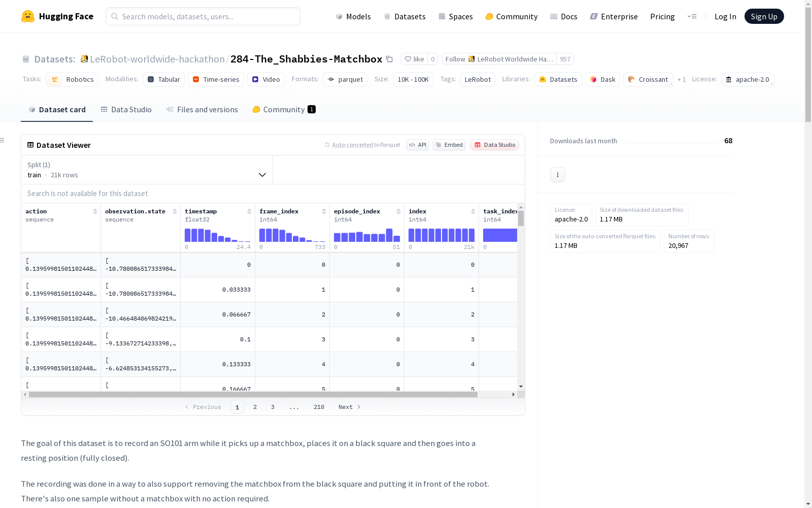
Task: Open the Docs navigation item
Action: (564, 16)
